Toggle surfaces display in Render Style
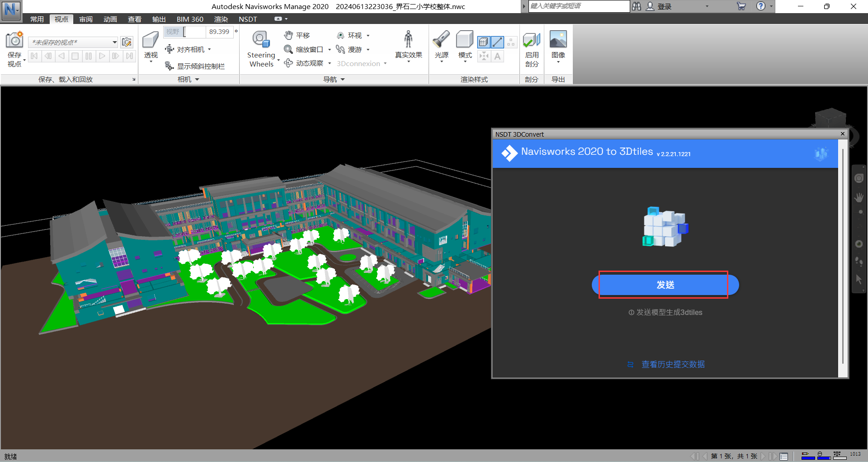 pos(484,43)
